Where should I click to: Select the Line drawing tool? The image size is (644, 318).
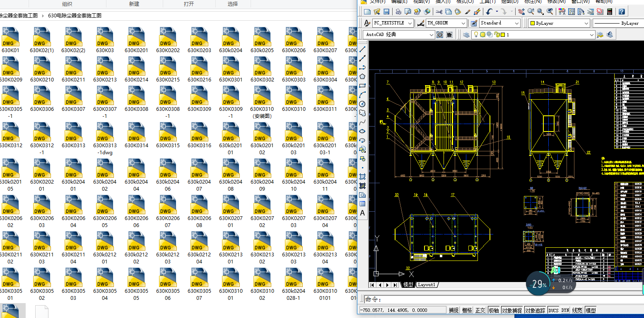[362, 49]
